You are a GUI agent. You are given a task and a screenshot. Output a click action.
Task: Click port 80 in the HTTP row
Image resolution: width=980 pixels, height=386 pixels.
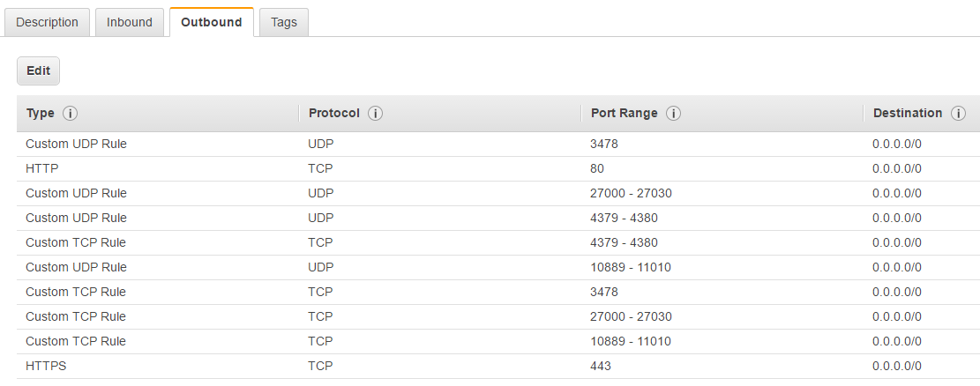[597, 168]
